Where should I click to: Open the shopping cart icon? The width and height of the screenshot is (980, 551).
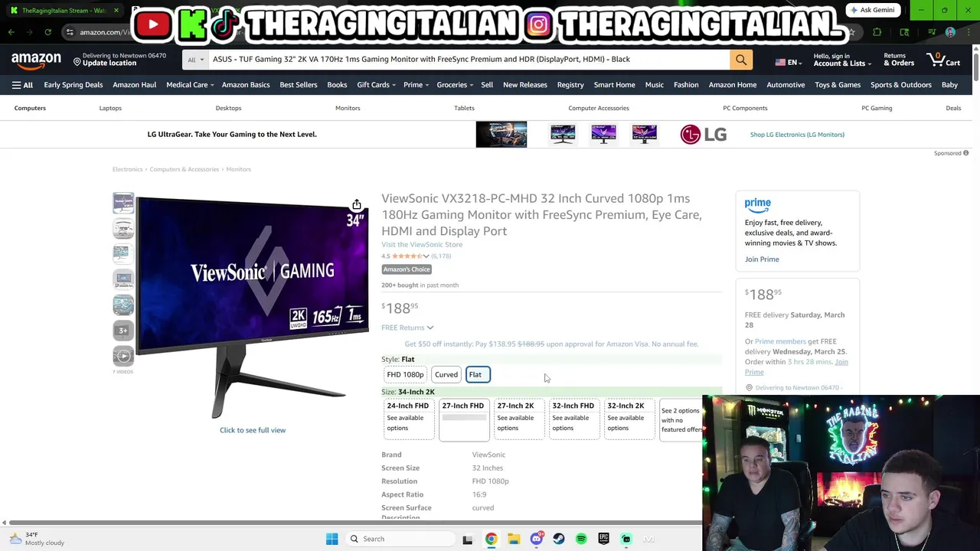(943, 60)
